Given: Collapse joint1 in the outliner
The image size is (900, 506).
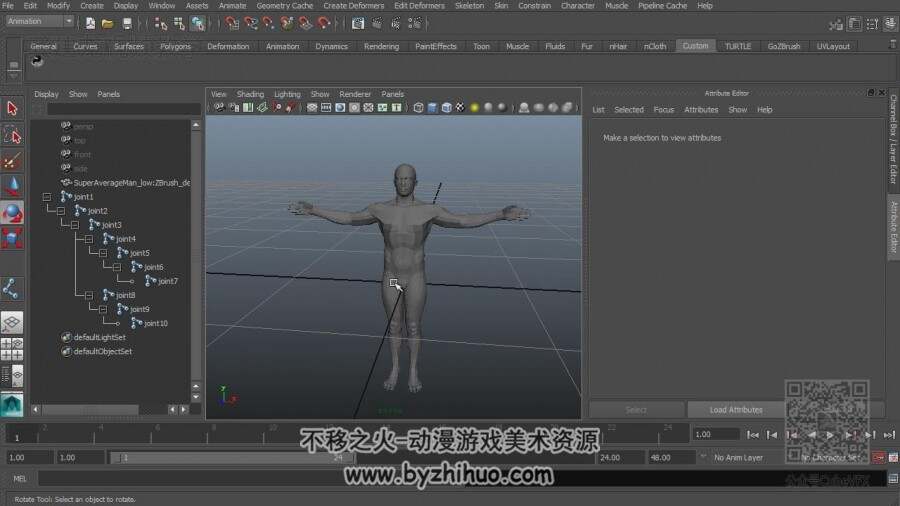Looking at the screenshot, I should pos(46,197).
